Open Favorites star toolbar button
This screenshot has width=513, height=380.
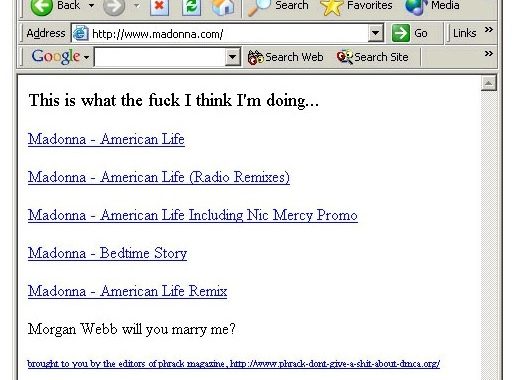[356, 6]
